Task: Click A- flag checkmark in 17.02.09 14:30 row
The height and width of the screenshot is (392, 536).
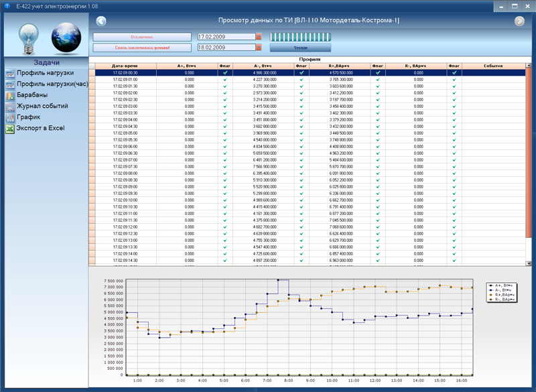Action: click(x=301, y=261)
